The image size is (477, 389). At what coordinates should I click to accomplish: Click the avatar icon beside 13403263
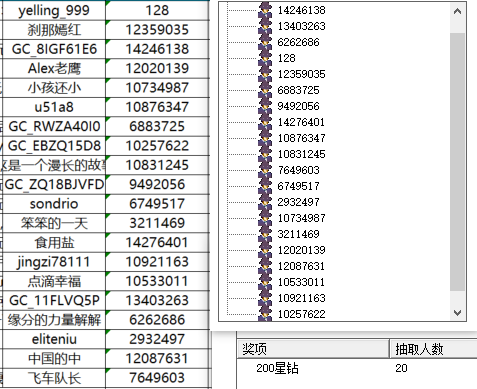click(x=265, y=26)
